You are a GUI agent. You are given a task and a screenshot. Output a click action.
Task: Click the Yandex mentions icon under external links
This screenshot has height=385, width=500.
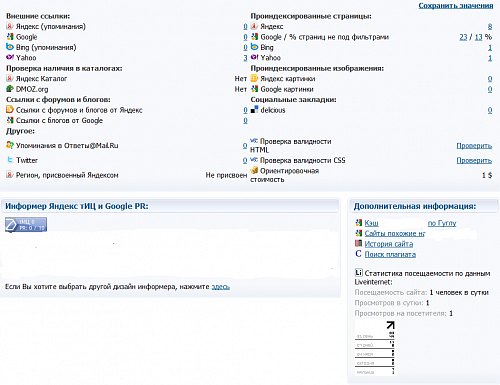coord(10,26)
